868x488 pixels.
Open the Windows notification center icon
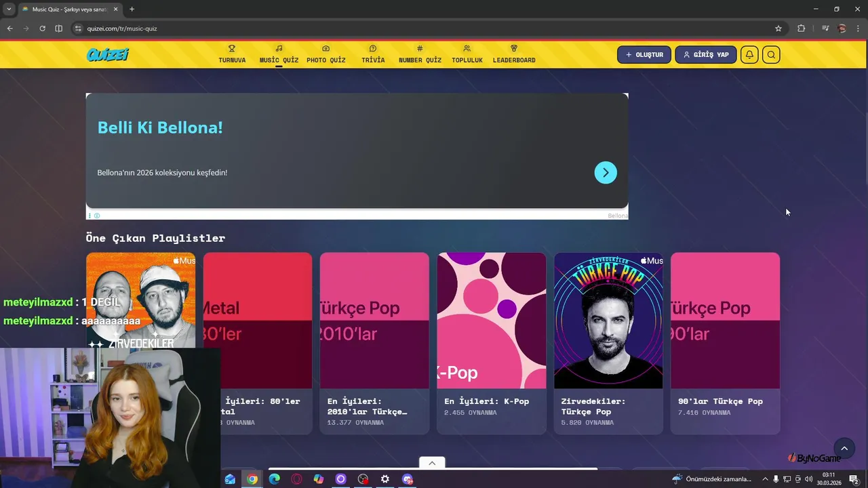click(854, 479)
